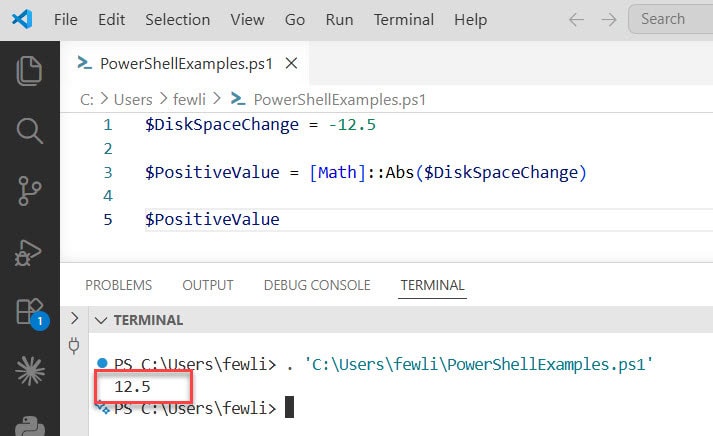Screen dimensions: 713x436
Task: Click the Go Back arrow in title bar
Action: (576, 20)
